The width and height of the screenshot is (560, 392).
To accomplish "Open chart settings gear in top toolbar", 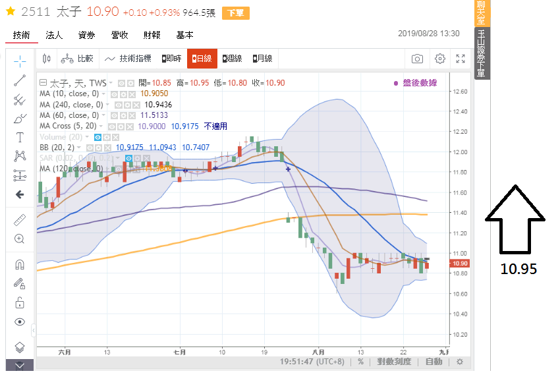I will click(x=440, y=59).
